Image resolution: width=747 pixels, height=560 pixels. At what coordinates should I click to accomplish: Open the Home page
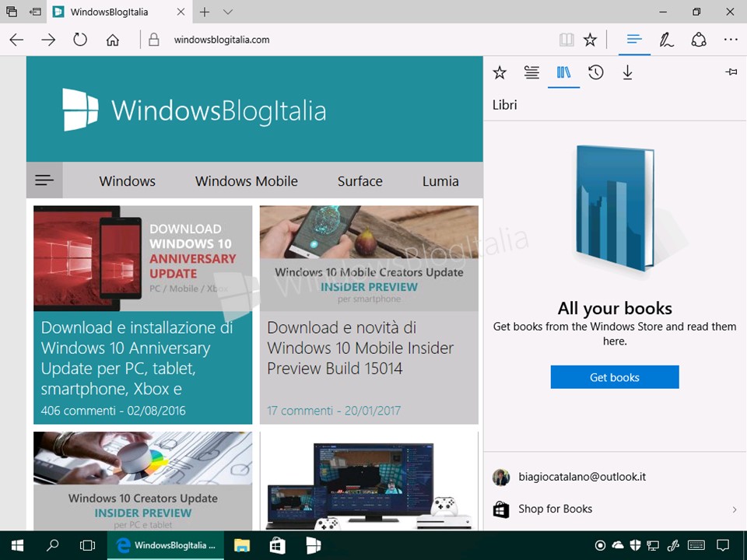[x=112, y=40]
